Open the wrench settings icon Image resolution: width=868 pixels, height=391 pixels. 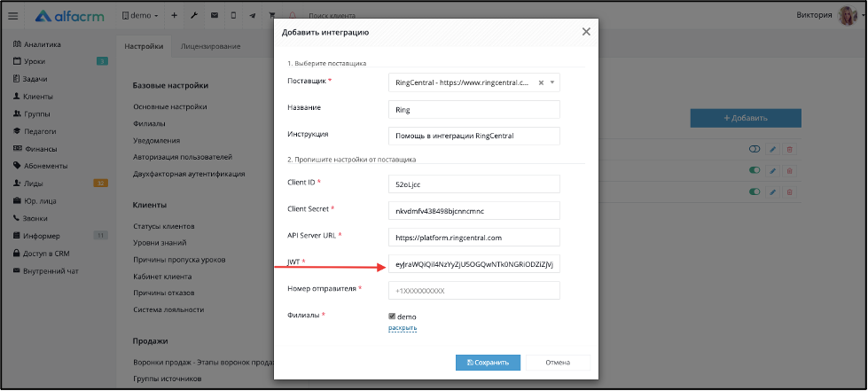194,15
